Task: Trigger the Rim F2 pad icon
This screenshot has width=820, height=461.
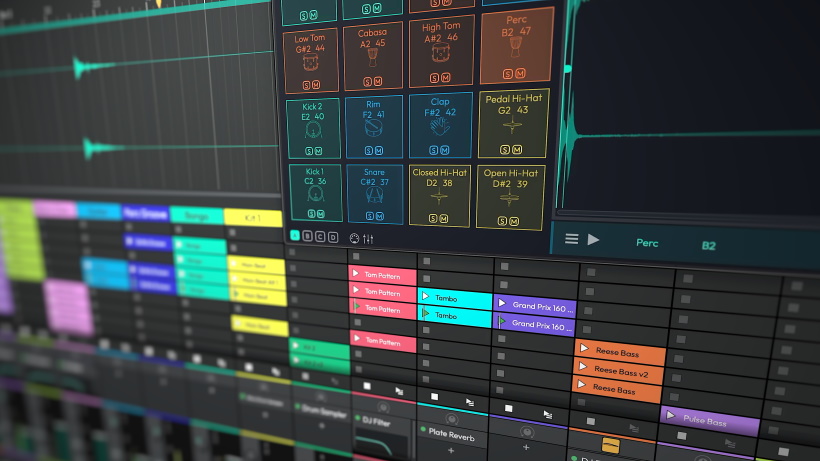Action: tap(373, 129)
